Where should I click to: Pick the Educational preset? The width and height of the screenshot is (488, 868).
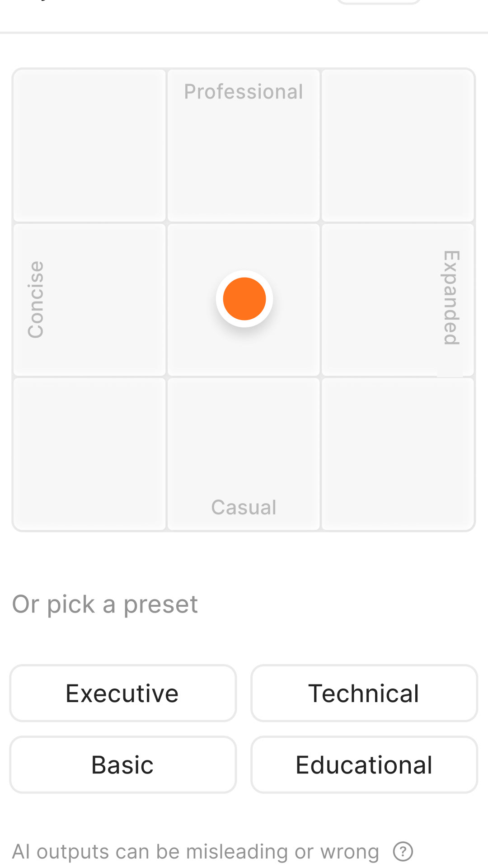[x=364, y=764]
